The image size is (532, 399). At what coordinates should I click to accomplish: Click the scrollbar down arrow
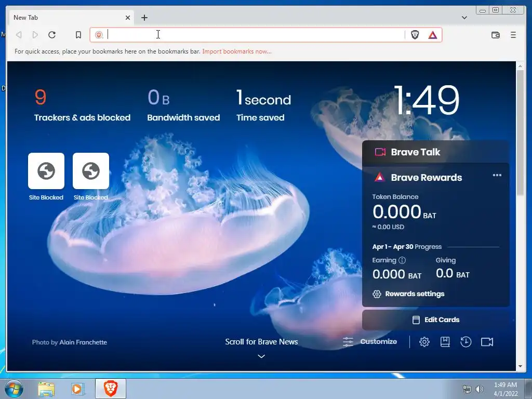click(520, 366)
